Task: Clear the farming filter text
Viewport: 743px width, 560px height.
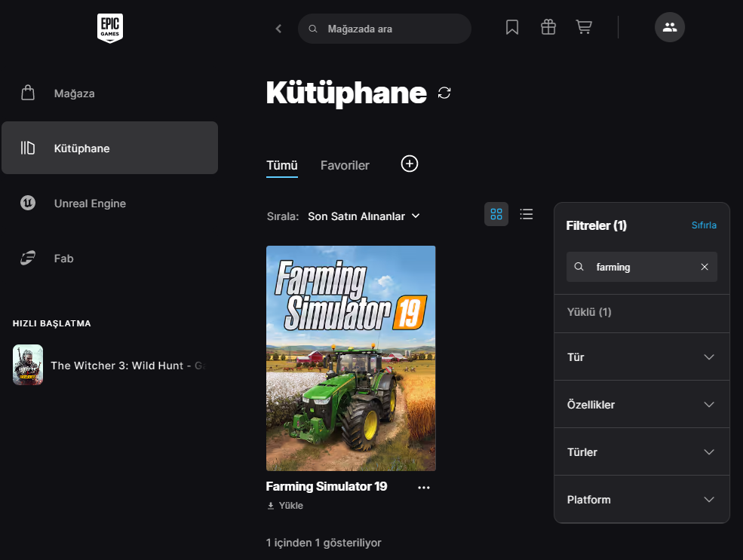Action: [x=705, y=267]
